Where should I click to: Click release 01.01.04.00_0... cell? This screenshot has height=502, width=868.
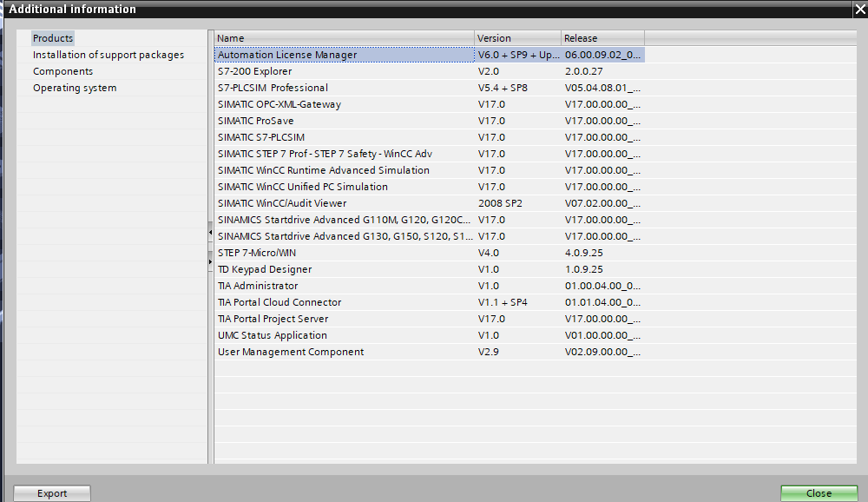coord(603,302)
